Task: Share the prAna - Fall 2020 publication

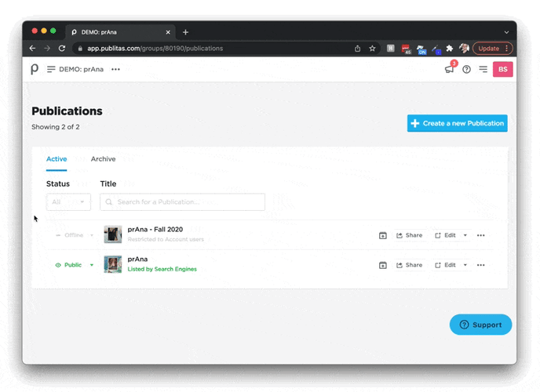Action: tap(409, 235)
